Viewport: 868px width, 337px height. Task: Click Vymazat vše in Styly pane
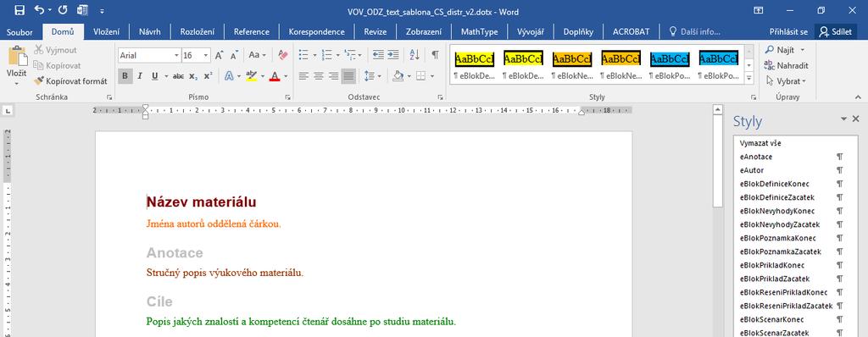760,143
